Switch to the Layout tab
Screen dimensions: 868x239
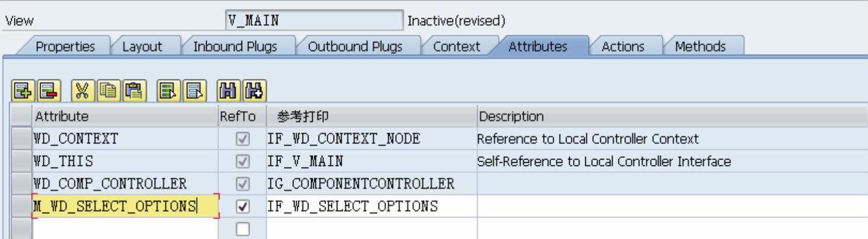point(142,47)
